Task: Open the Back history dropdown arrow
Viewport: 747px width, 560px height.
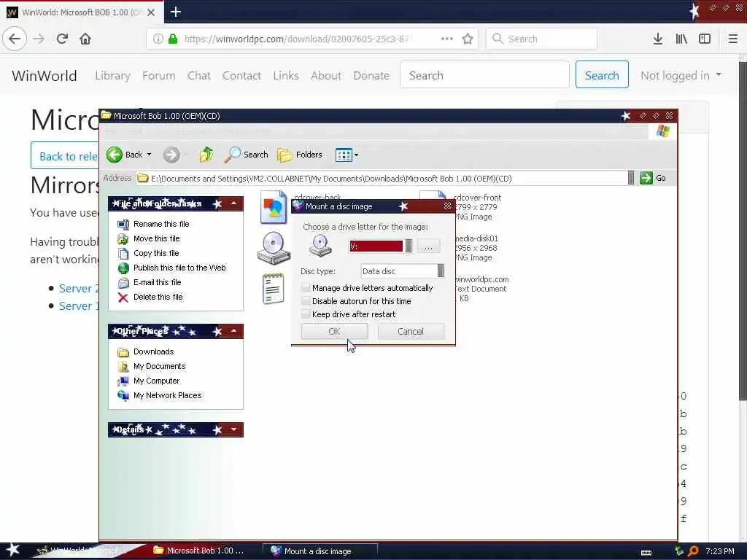Action: coord(149,155)
